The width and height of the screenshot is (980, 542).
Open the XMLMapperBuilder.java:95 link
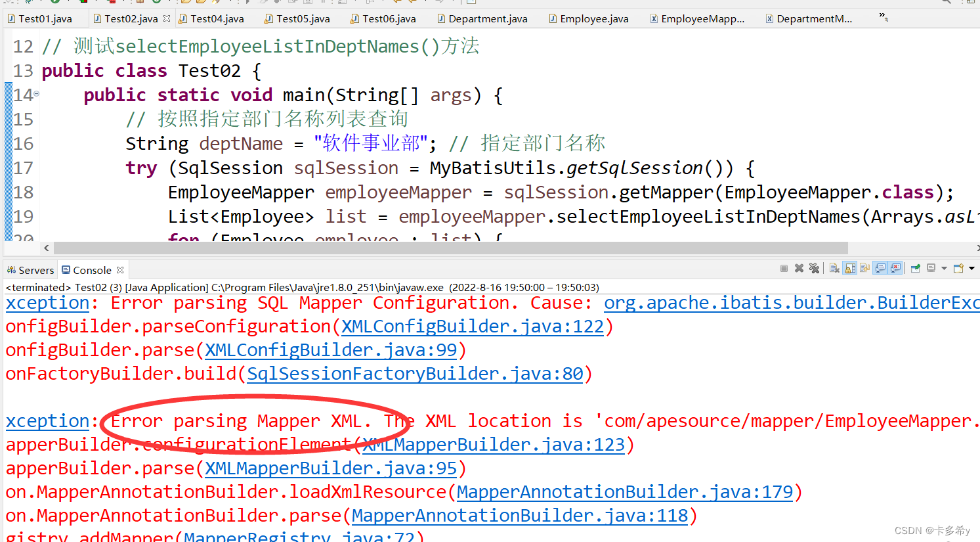(x=331, y=468)
